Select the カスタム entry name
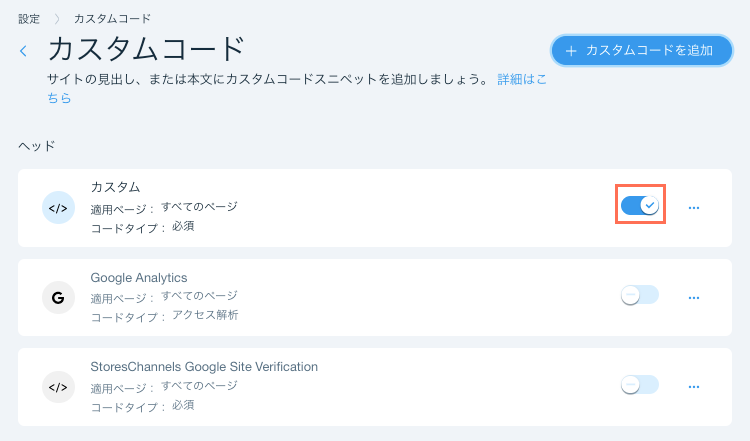The image size is (750, 441). tap(115, 187)
